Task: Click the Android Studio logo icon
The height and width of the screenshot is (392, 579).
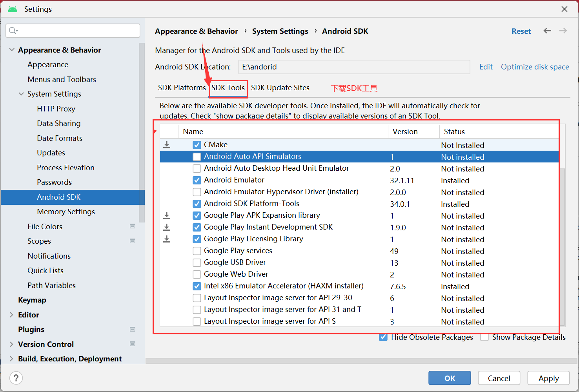Action: coord(13,9)
